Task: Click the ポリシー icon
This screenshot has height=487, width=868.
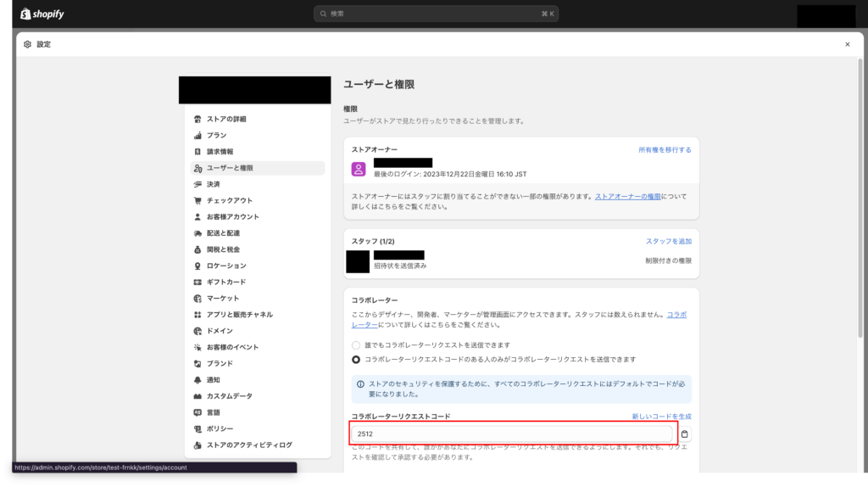Action: coord(198,428)
